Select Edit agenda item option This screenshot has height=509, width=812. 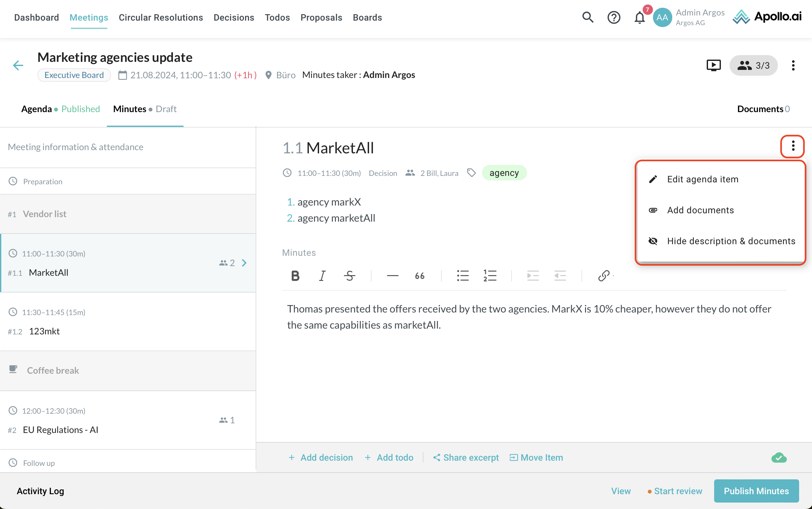pyautogui.click(x=702, y=179)
